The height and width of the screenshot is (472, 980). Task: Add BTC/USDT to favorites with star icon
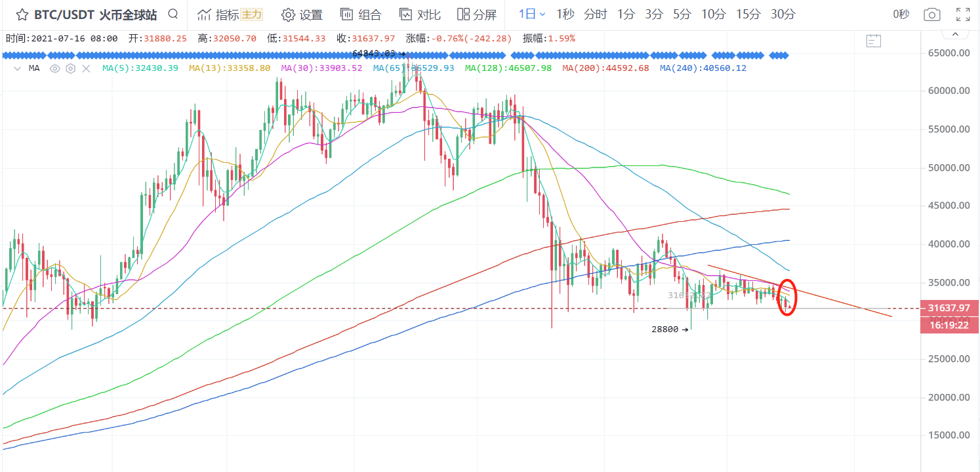(x=21, y=14)
